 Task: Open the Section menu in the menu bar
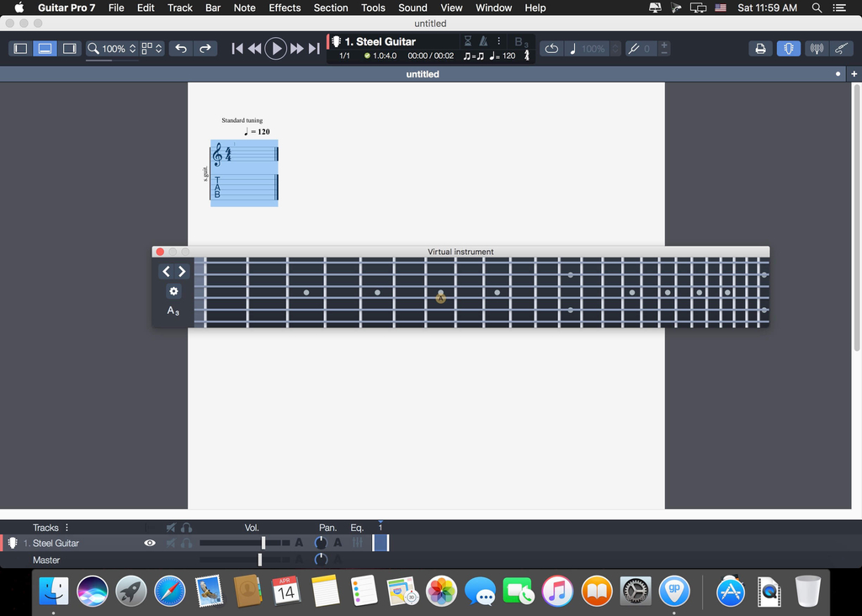point(330,8)
